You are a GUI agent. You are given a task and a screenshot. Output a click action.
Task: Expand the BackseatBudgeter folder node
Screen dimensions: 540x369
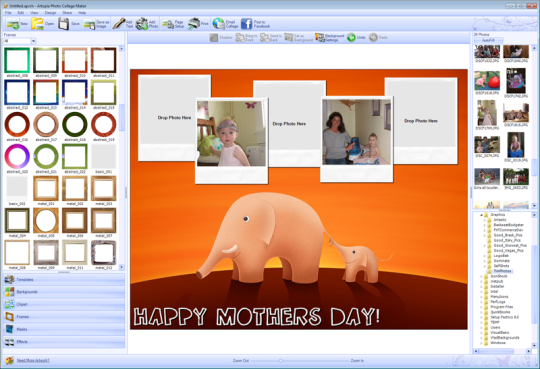click(485, 225)
